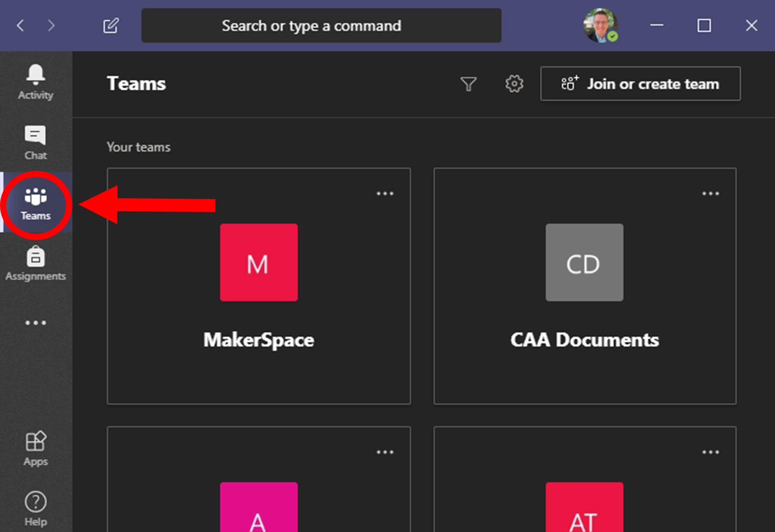This screenshot has width=775, height=532.
Task: Start a new chat with compose icon
Action: point(111,26)
